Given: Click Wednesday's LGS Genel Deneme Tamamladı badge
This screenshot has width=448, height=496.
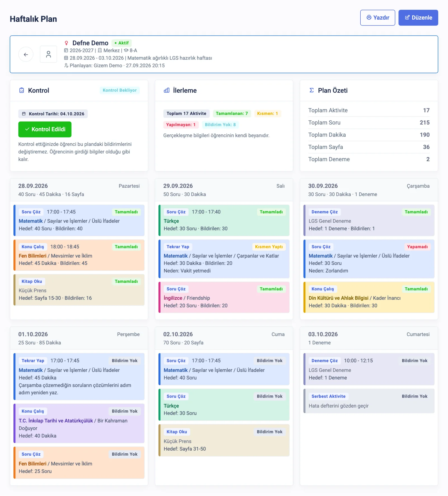Looking at the screenshot, I should pos(416,212).
